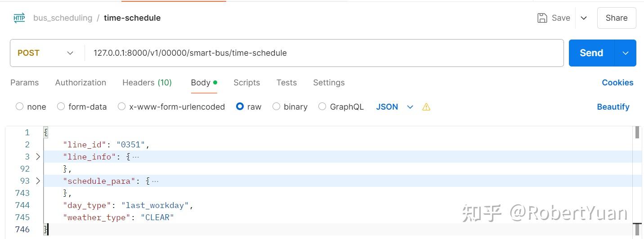Click the Save disk icon
The image size is (644, 239).
[542, 18]
